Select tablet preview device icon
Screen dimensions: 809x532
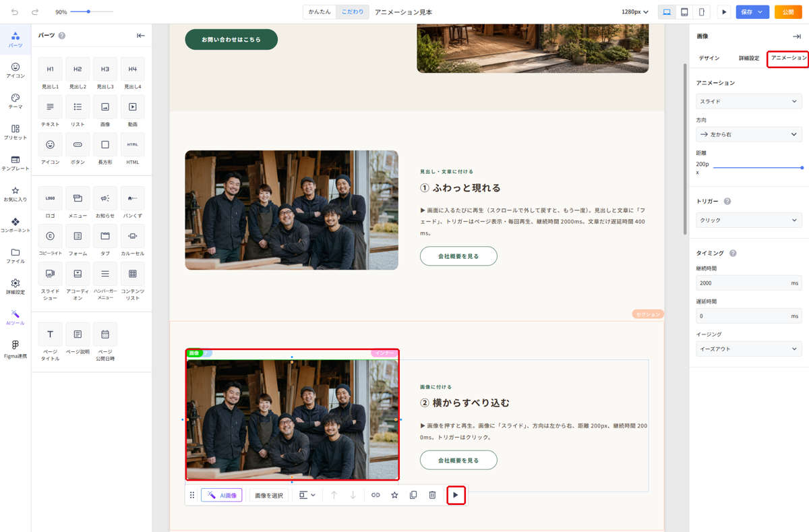[x=684, y=12]
